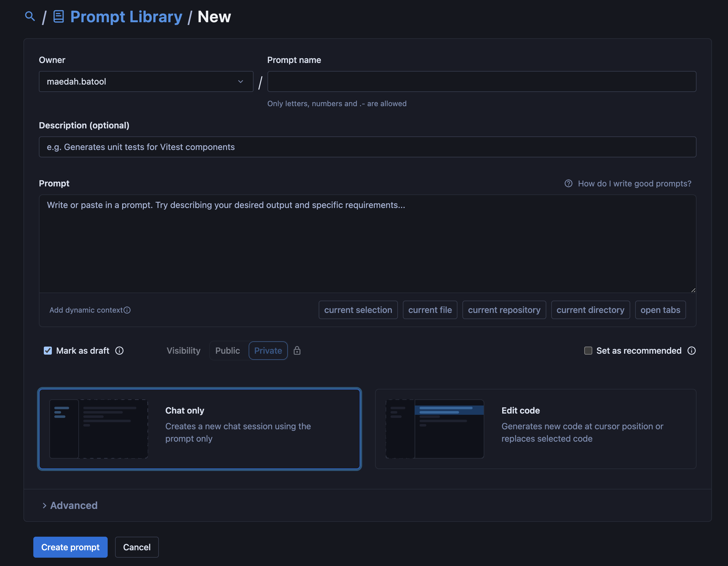Click into the Prompt name field
This screenshot has width=728, height=566.
pyautogui.click(x=481, y=81)
